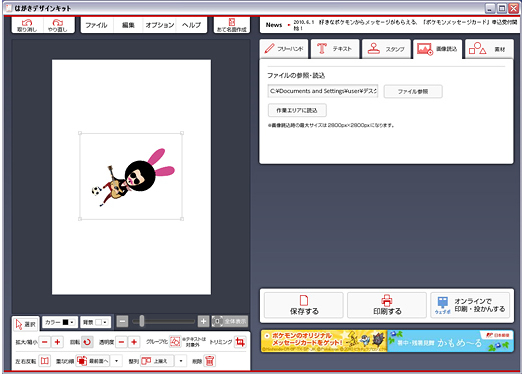The width and height of the screenshot is (522, 374).
Task: Switch to the テキスト tab
Action: tap(335, 49)
